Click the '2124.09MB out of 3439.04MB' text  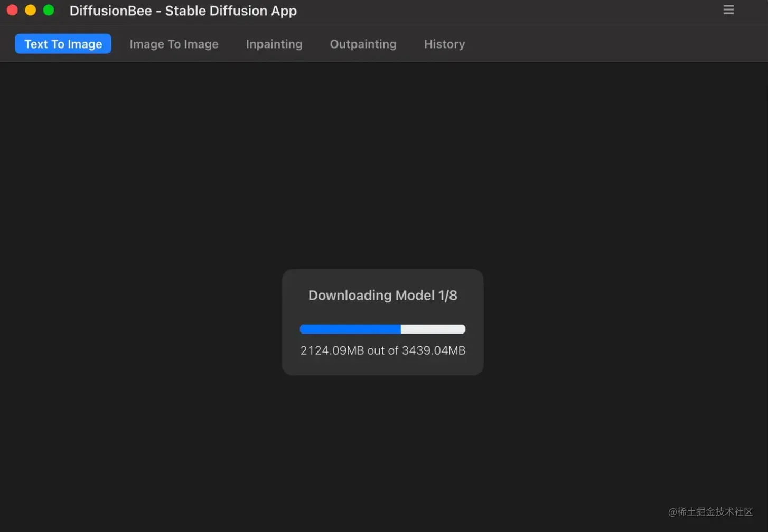(382, 350)
